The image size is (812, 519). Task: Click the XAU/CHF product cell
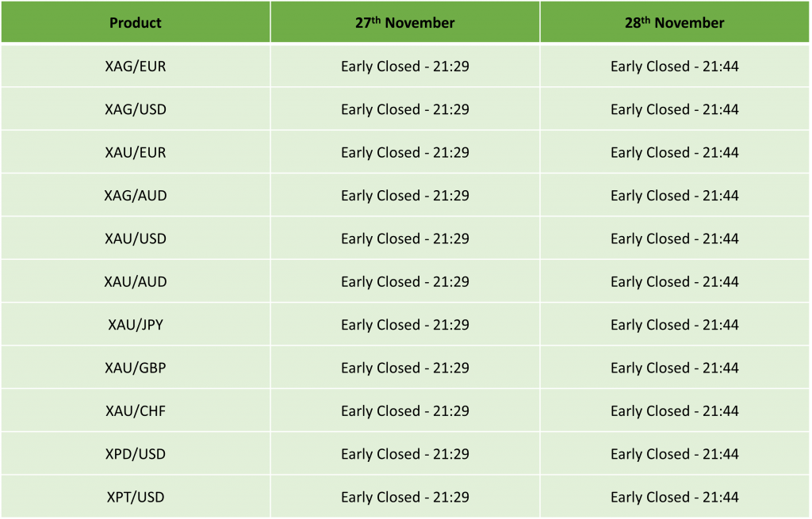pos(136,410)
